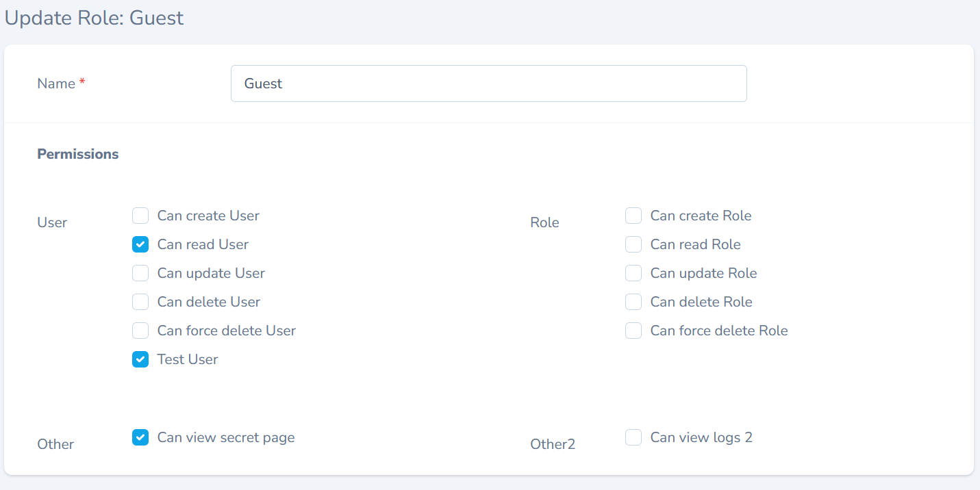Uncheck the Test User checkbox
The height and width of the screenshot is (490, 980).
140,360
